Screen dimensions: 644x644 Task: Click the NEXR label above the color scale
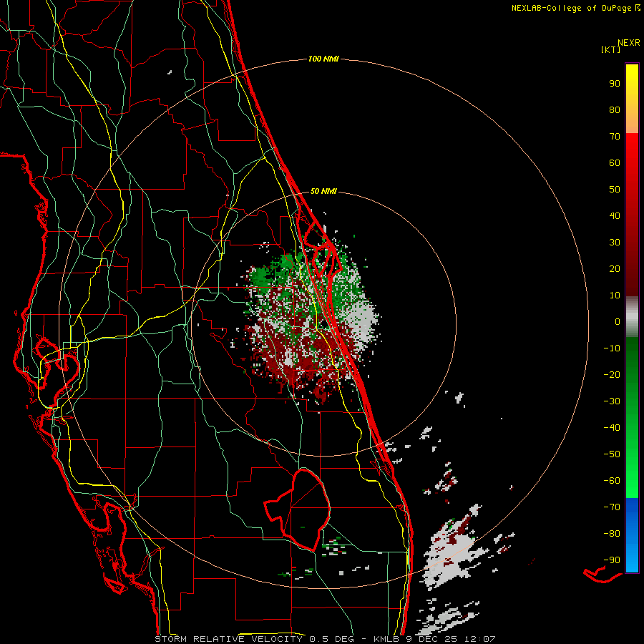(629, 42)
